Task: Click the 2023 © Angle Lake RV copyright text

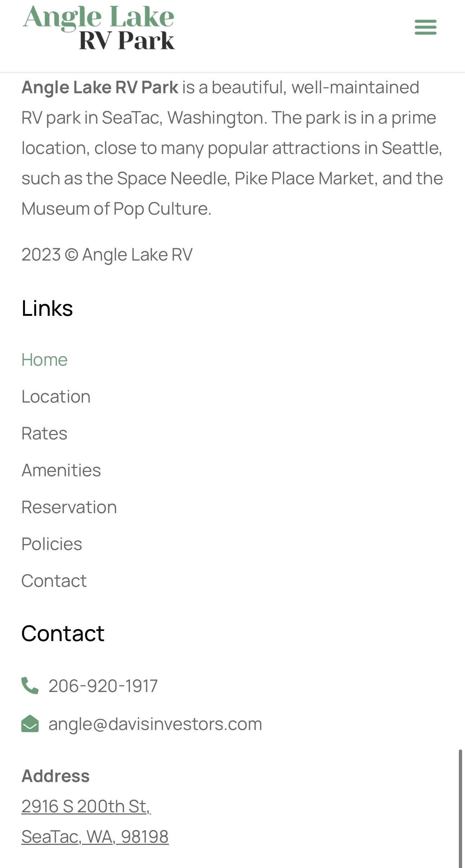Action: pos(107,254)
